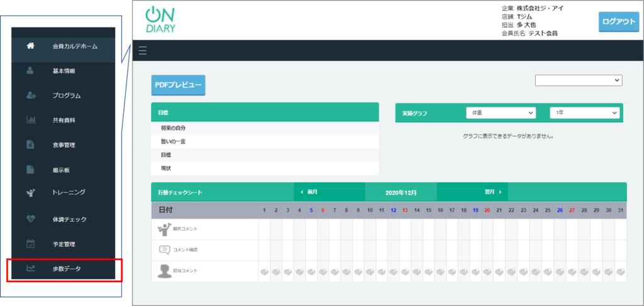Click the 担当コメント icon under day 1
The width and height of the screenshot is (644, 306).
tap(265, 272)
